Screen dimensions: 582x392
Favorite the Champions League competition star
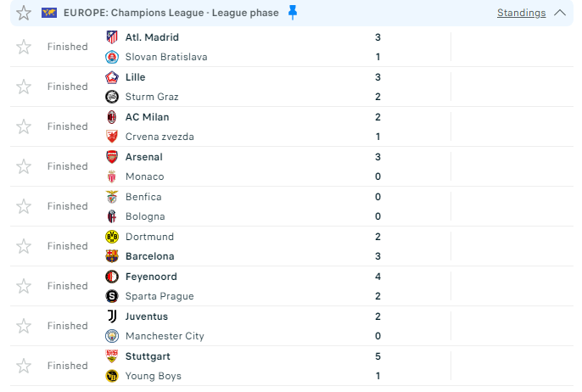pos(24,13)
